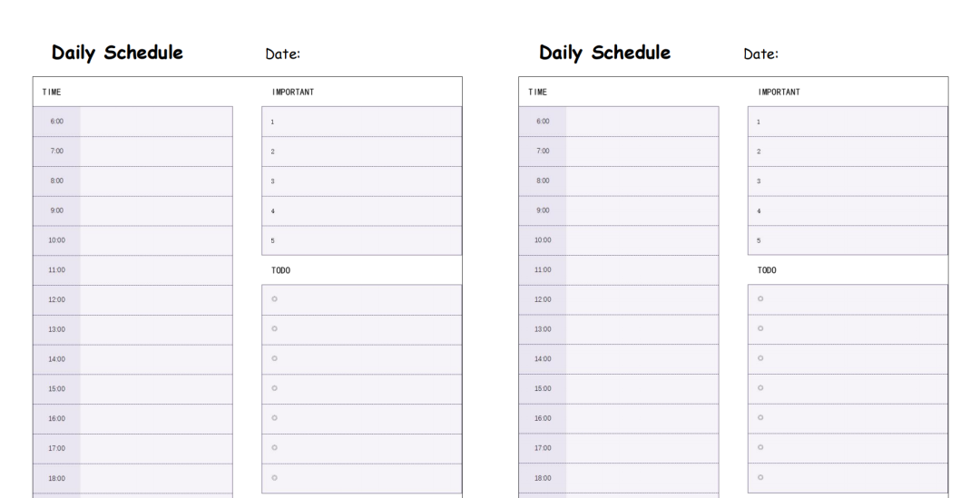Click Important item 3 on the left page

point(361,181)
